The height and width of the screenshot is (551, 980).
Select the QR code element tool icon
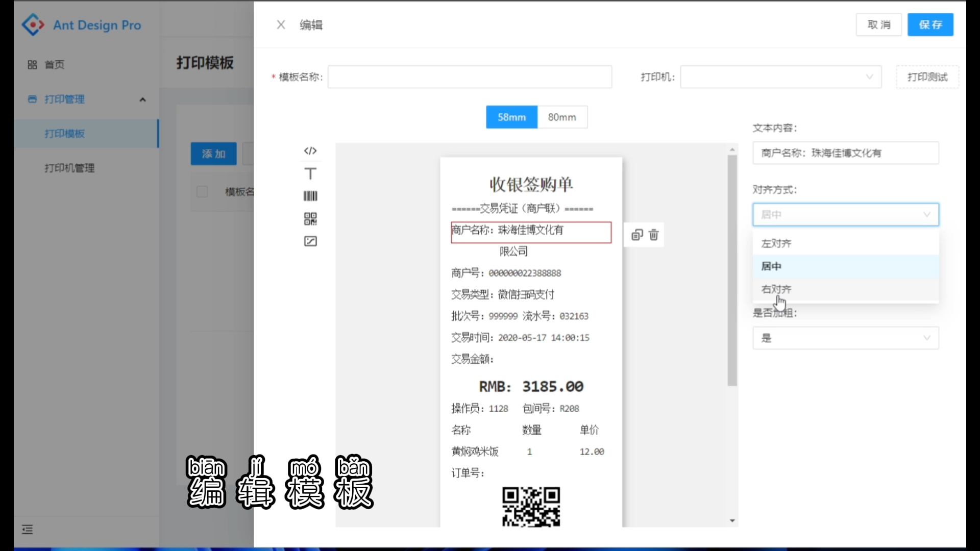[310, 219]
